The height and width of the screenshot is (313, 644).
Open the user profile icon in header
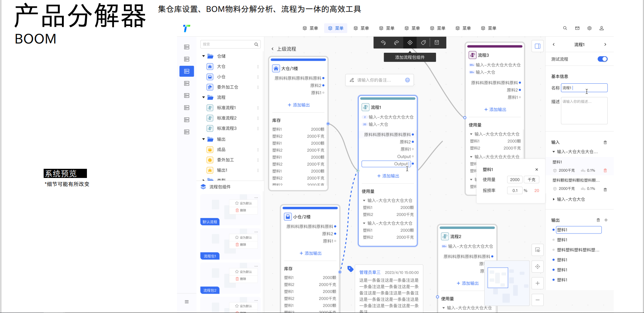coord(601,28)
